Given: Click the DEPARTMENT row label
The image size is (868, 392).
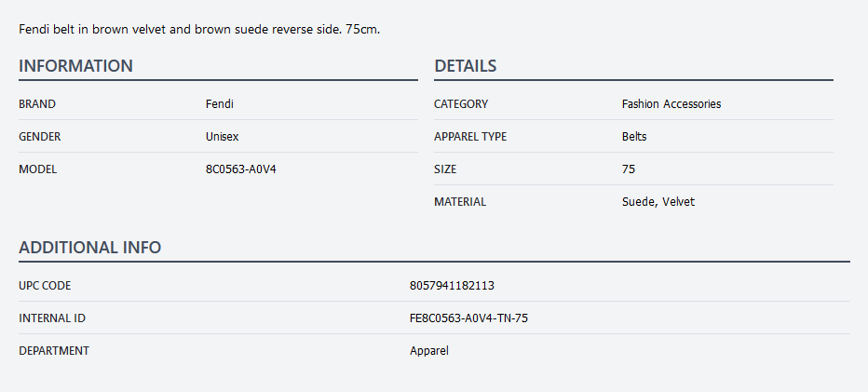Looking at the screenshot, I should click(54, 351).
